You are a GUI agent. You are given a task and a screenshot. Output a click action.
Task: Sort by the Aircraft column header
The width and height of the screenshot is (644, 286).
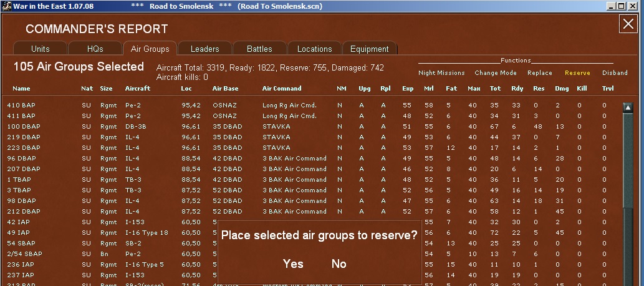pyautogui.click(x=138, y=89)
